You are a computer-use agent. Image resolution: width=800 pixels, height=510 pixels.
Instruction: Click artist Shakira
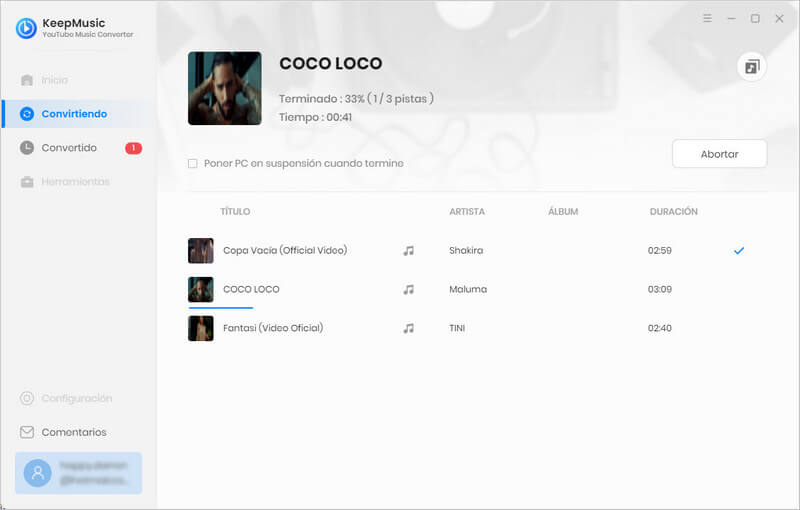point(466,250)
